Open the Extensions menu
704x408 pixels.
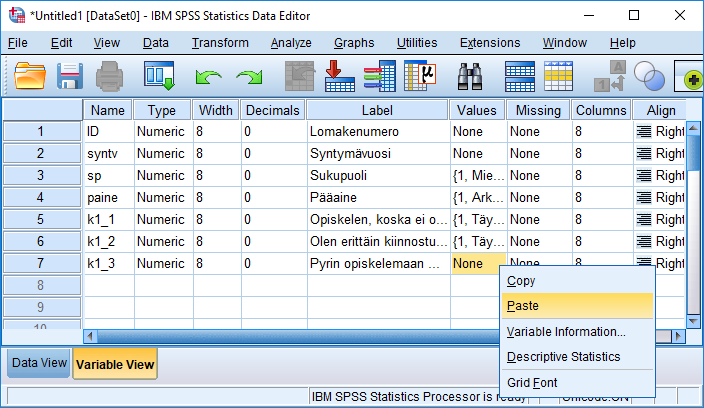490,43
